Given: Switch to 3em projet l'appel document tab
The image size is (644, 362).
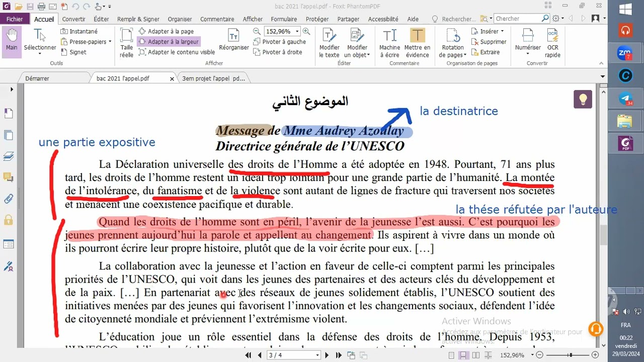Looking at the screenshot, I should coord(213,78).
